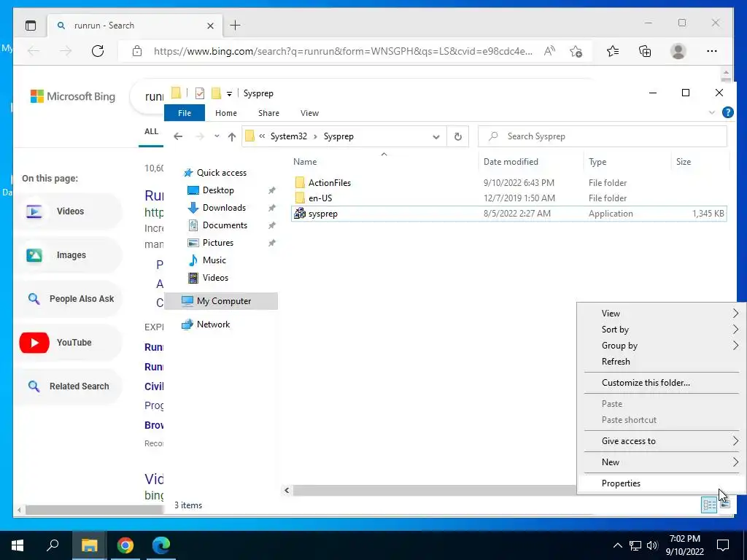Open Sort by submenu
The width and height of the screenshot is (747, 560).
tap(661, 330)
